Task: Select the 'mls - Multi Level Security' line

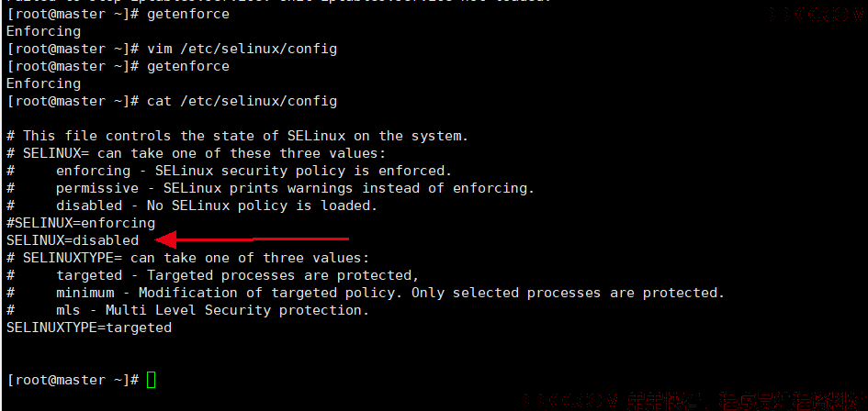Action: point(187,310)
